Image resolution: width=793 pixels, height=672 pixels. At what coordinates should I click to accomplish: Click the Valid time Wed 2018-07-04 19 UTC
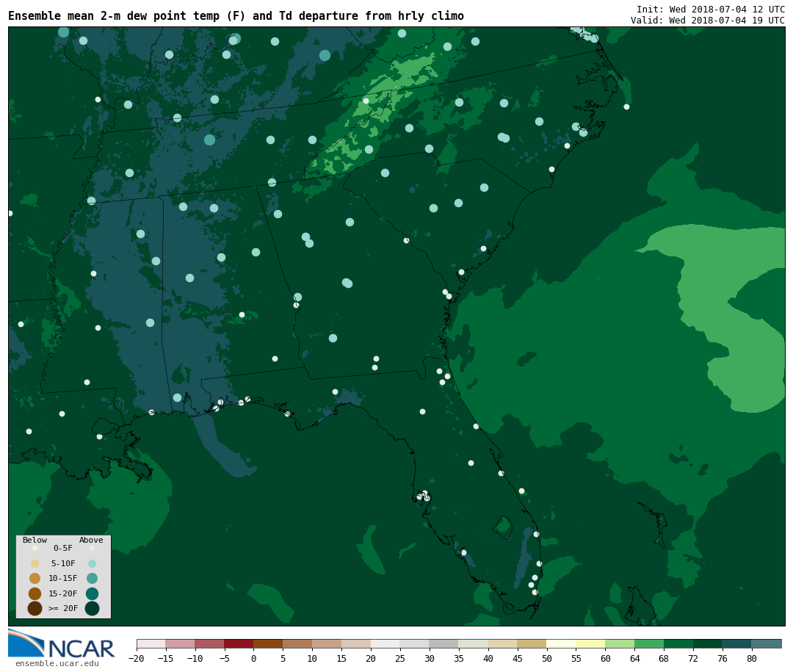[x=708, y=21]
